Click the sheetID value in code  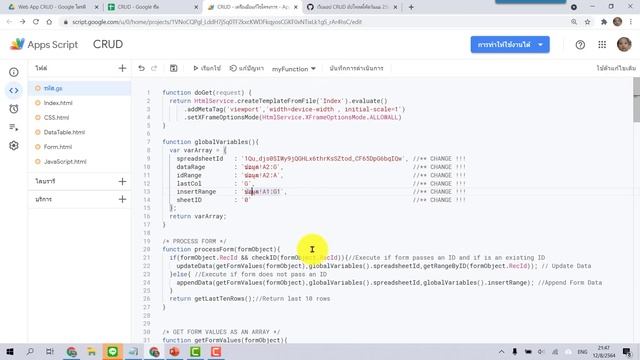246,200
